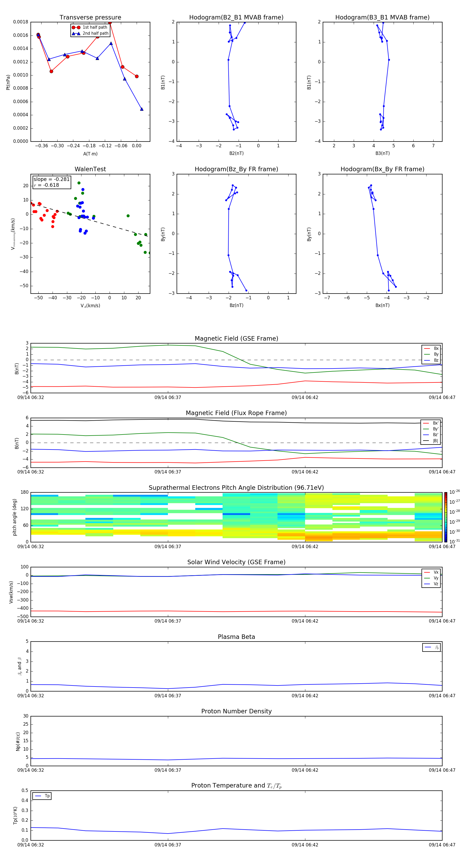Select the "r = -0.618" annotation
This screenshot has height=868, width=473.
47,185
